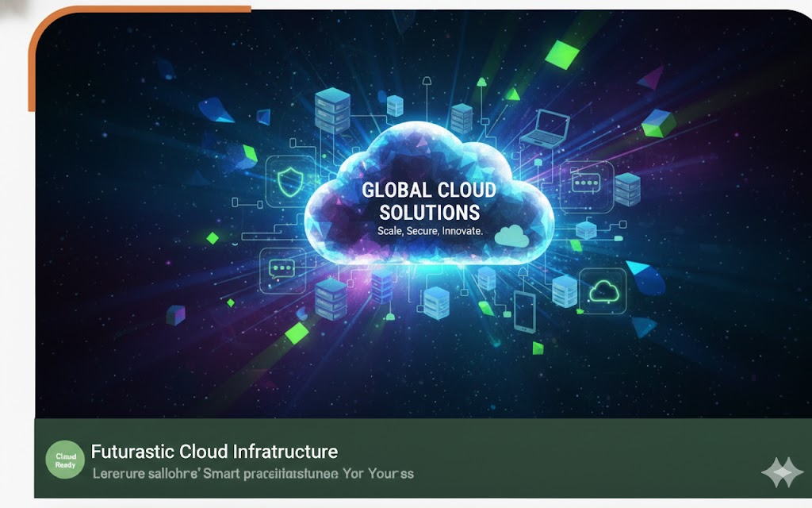Click the subtitle text under the banner title
The width and height of the screenshot is (812, 508).
click(253, 474)
